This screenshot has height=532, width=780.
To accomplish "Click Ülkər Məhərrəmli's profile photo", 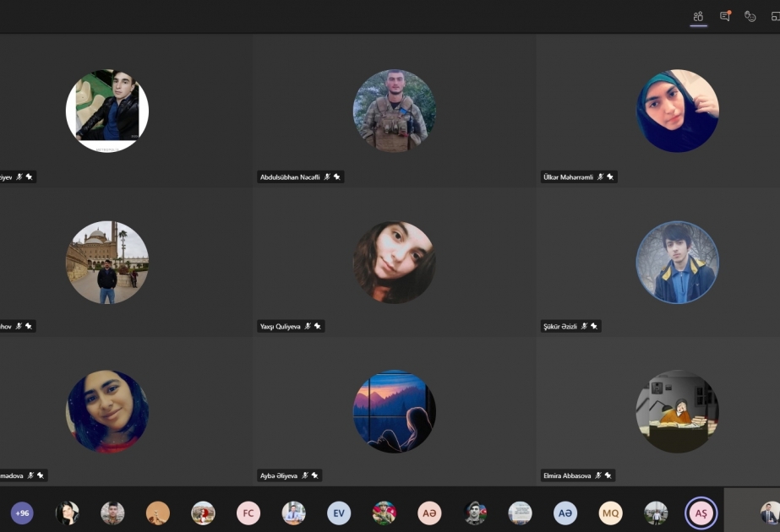I will (x=678, y=111).
